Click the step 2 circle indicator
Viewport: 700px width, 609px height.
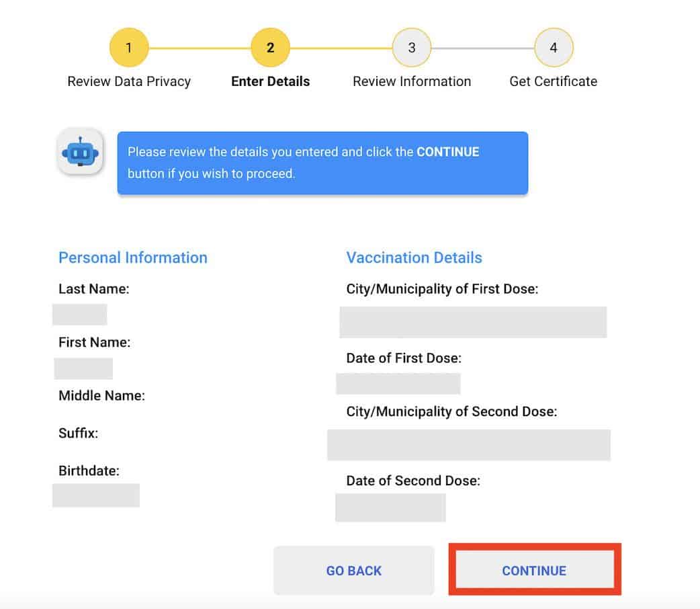270,48
